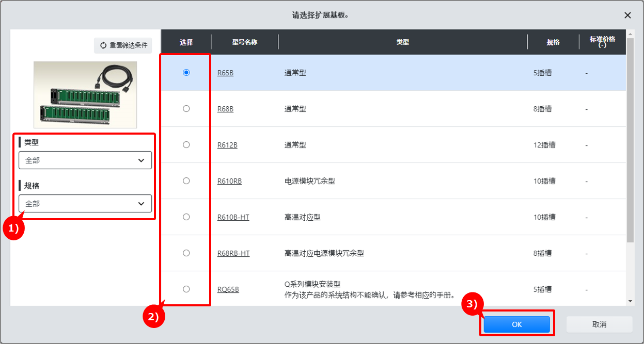Viewport: 644px width, 344px height.
Task: Select the R68B radio button
Action: (x=186, y=109)
